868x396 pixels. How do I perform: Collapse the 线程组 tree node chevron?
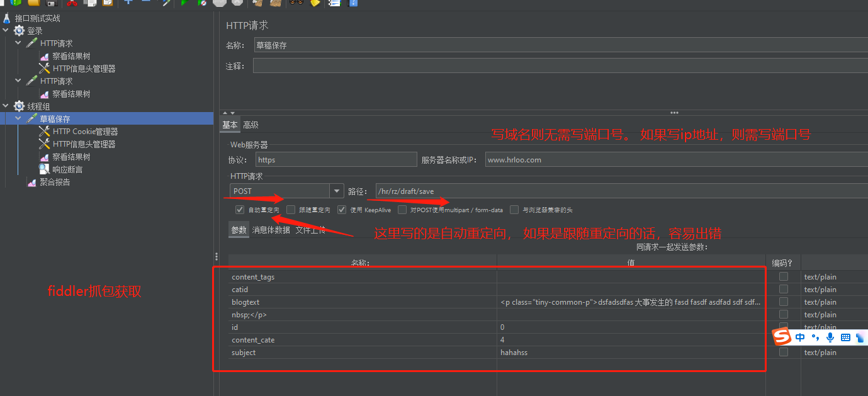click(x=6, y=106)
